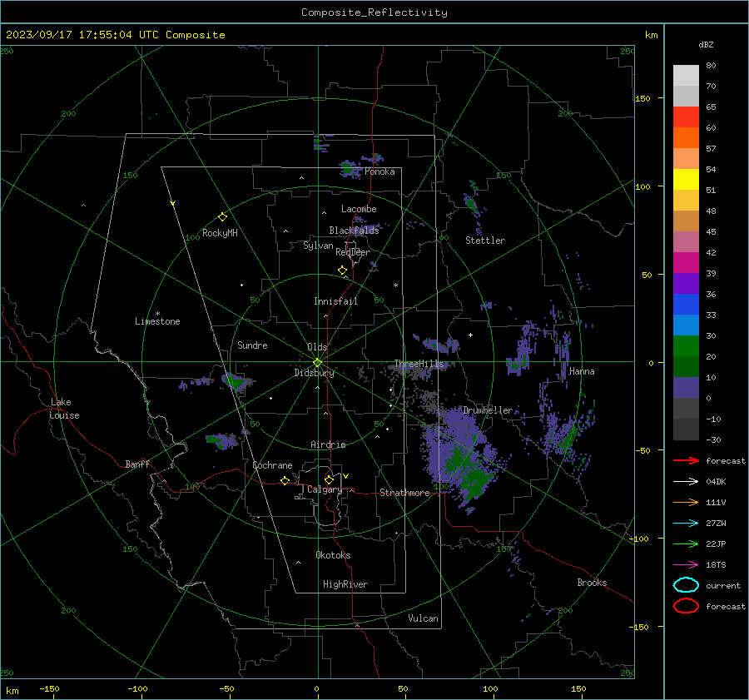Click the Sylvan label
Viewport: 749px width, 700px height.
pyautogui.click(x=318, y=246)
